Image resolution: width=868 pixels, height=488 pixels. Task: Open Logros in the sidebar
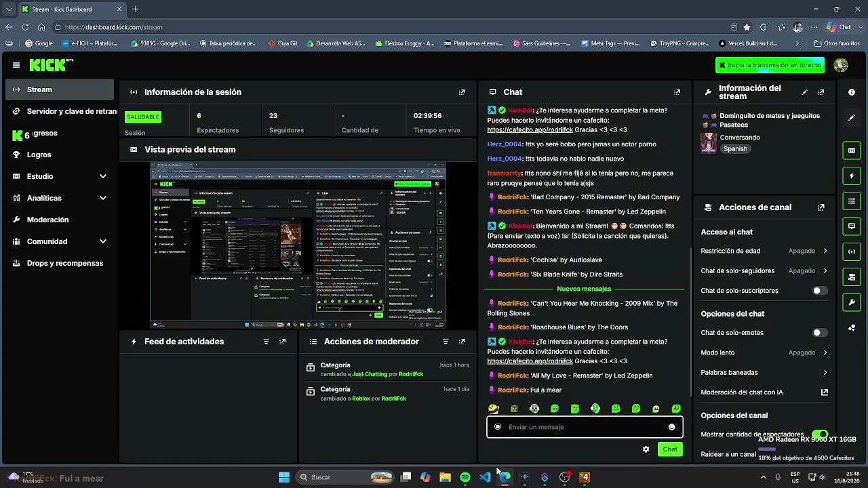tap(60, 155)
